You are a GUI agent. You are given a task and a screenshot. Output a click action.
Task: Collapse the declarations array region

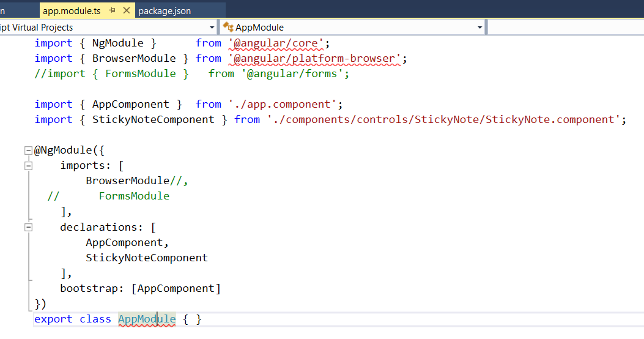(x=28, y=227)
